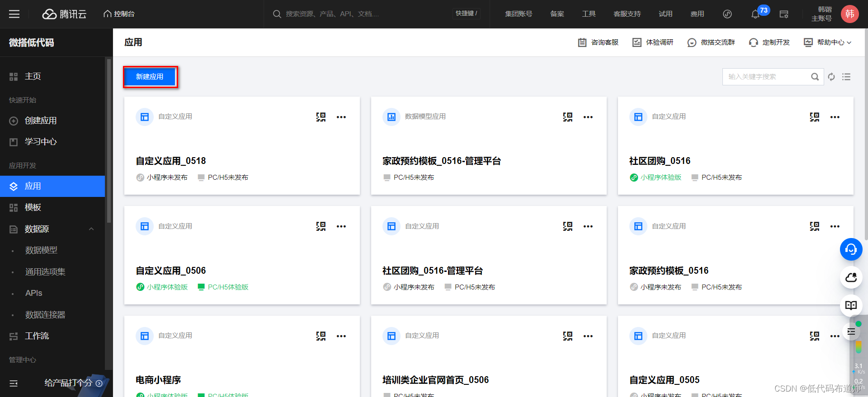Open more options for 自定义应用_0506
The image size is (868, 397).
point(341,226)
